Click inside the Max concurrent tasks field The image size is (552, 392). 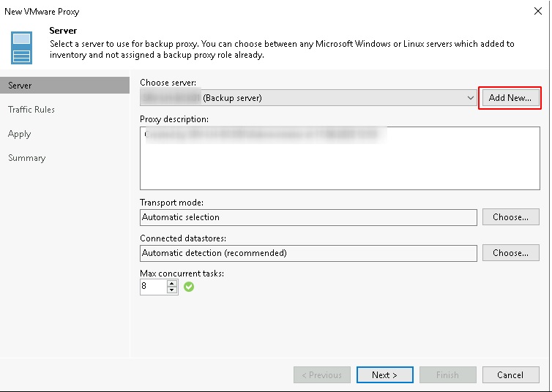[154, 287]
